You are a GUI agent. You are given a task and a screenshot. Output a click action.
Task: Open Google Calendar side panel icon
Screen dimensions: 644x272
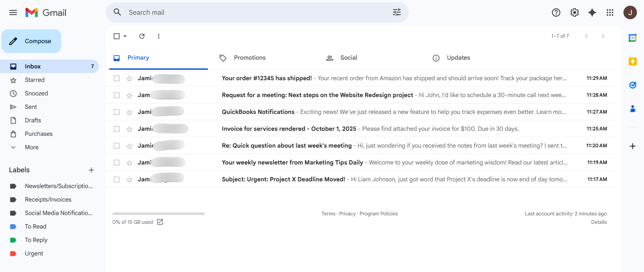(x=633, y=38)
